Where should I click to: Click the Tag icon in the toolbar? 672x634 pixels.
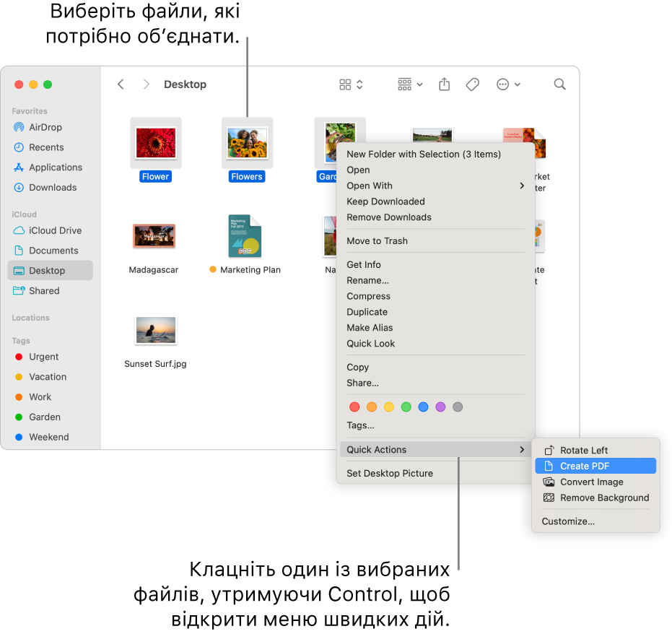tap(471, 84)
